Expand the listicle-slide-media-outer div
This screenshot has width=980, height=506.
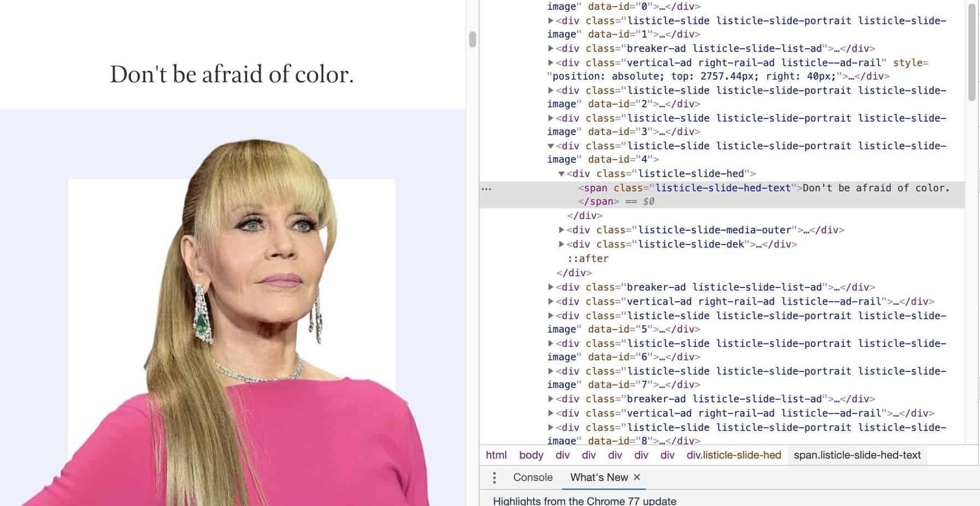(x=561, y=230)
